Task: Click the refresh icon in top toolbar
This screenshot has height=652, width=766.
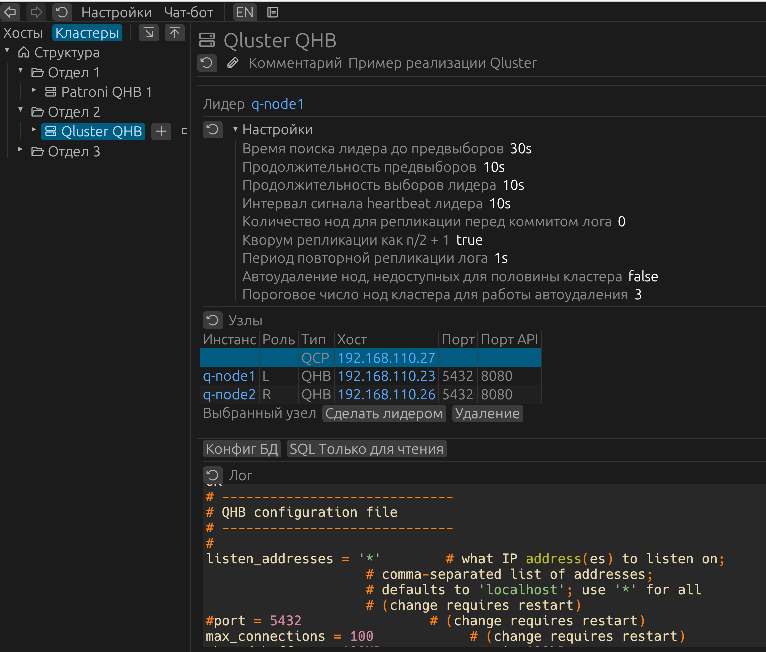Action: tap(61, 12)
